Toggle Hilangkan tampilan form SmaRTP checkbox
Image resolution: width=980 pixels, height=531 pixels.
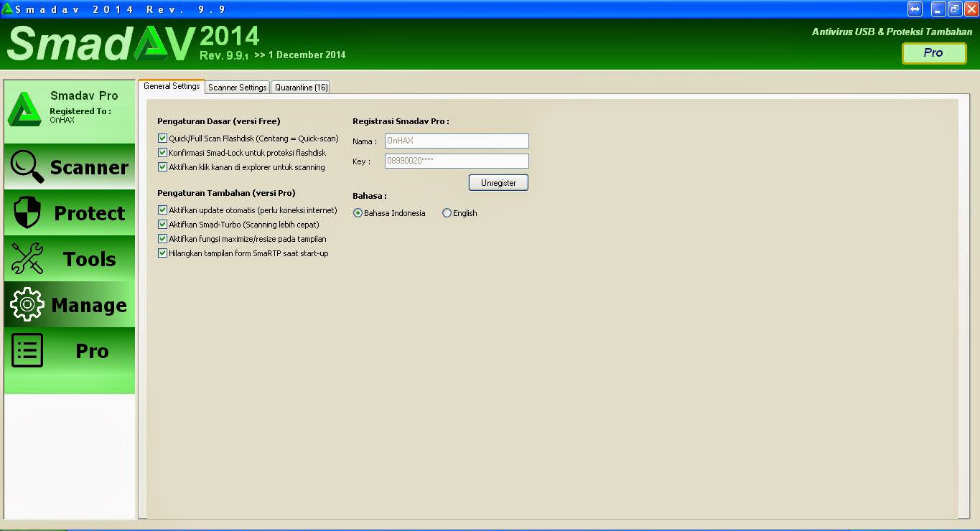pos(162,253)
